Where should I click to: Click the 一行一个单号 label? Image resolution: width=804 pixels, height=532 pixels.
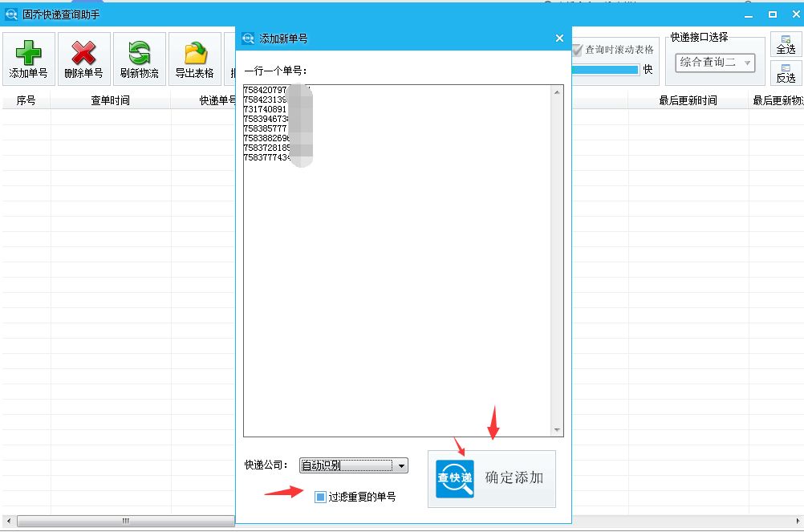[x=275, y=71]
